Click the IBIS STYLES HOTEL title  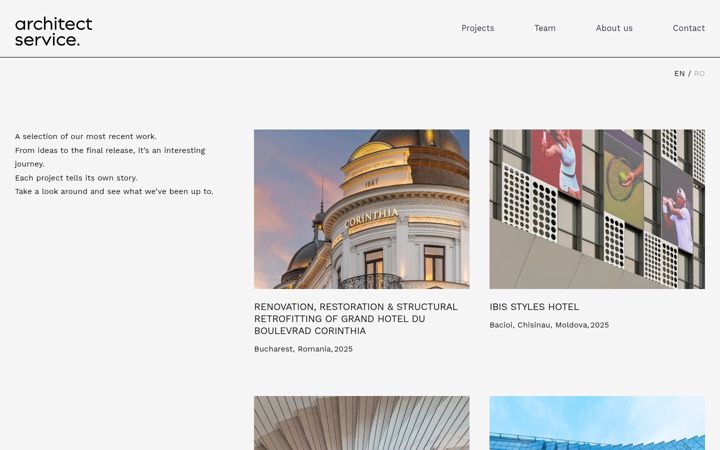pyautogui.click(x=534, y=307)
